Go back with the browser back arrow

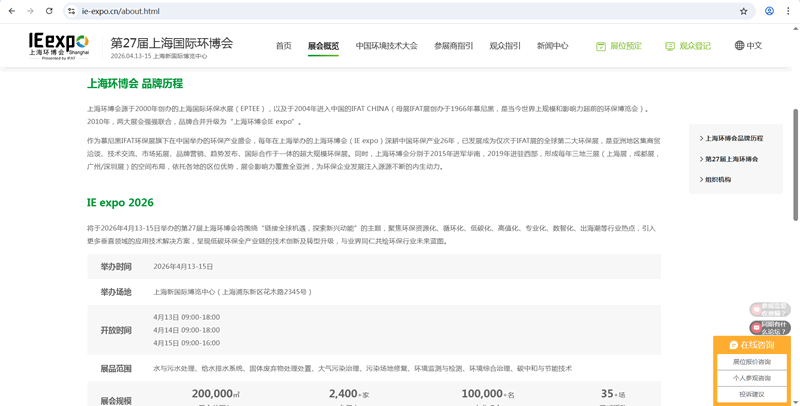pyautogui.click(x=11, y=11)
